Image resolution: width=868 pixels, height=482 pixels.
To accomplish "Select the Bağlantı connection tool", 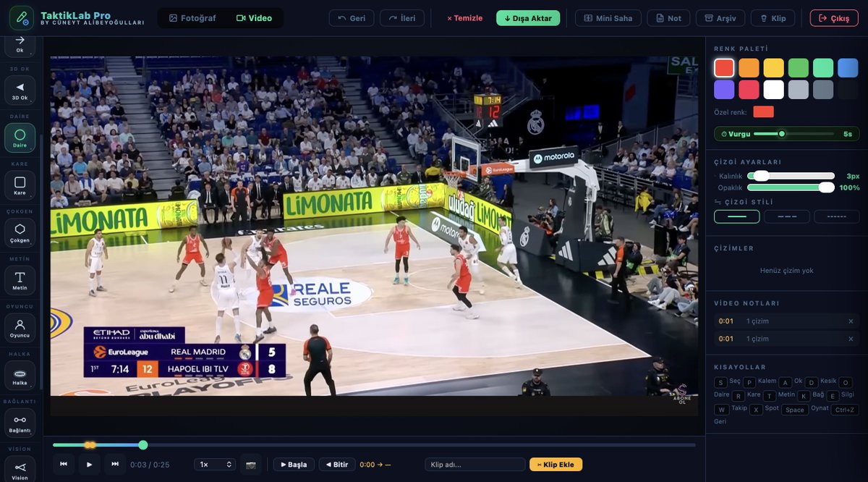I will tap(20, 423).
